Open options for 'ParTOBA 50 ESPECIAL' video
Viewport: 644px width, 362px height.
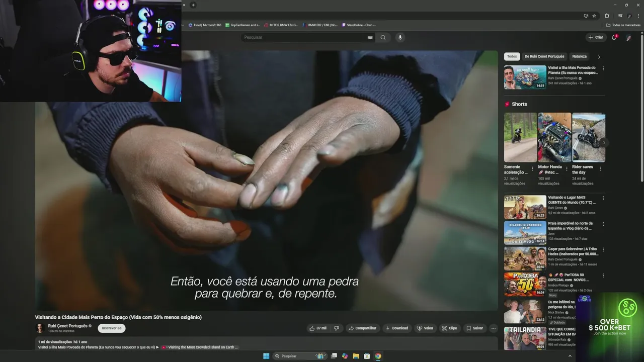[603, 276]
